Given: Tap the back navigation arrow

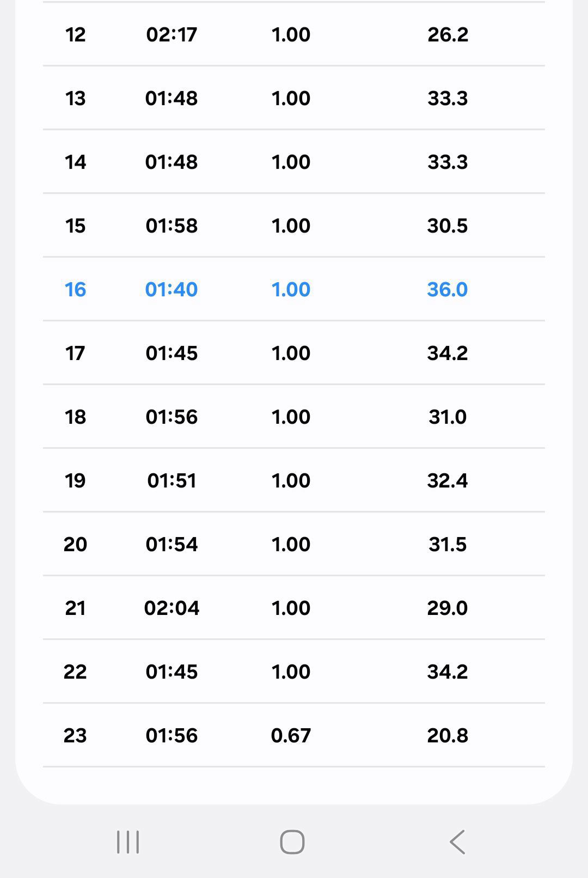Looking at the screenshot, I should point(457,842).
